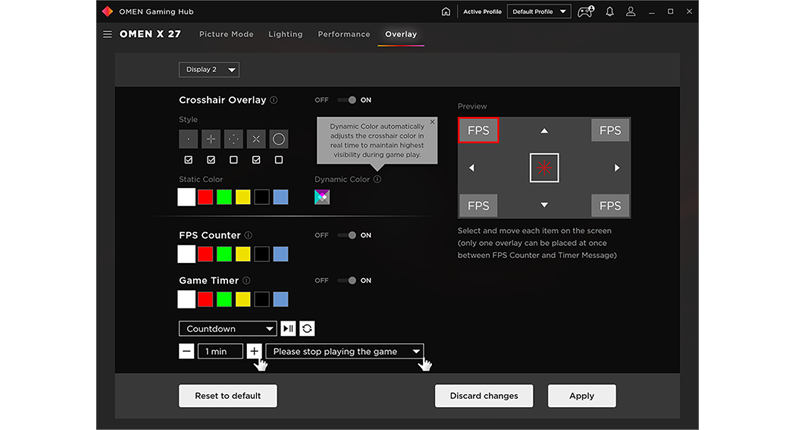Click Discard changes button
Screen dimensions: 795x430
484,396
